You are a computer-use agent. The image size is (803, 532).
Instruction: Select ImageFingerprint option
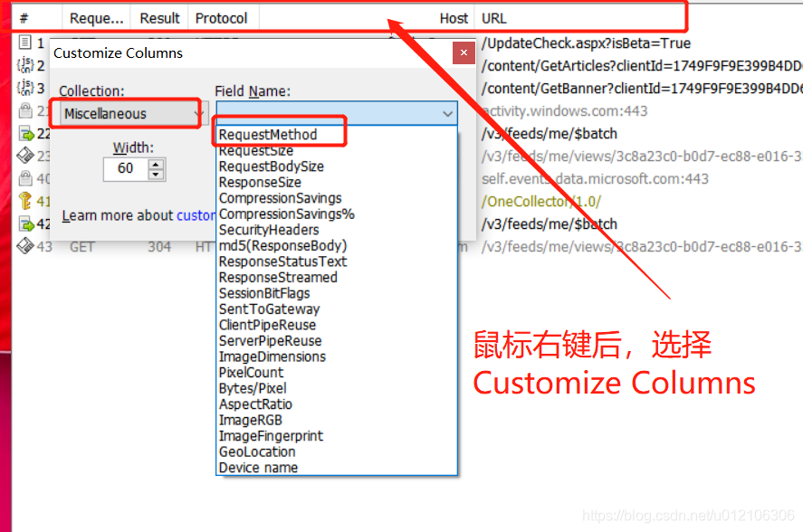pyautogui.click(x=271, y=436)
